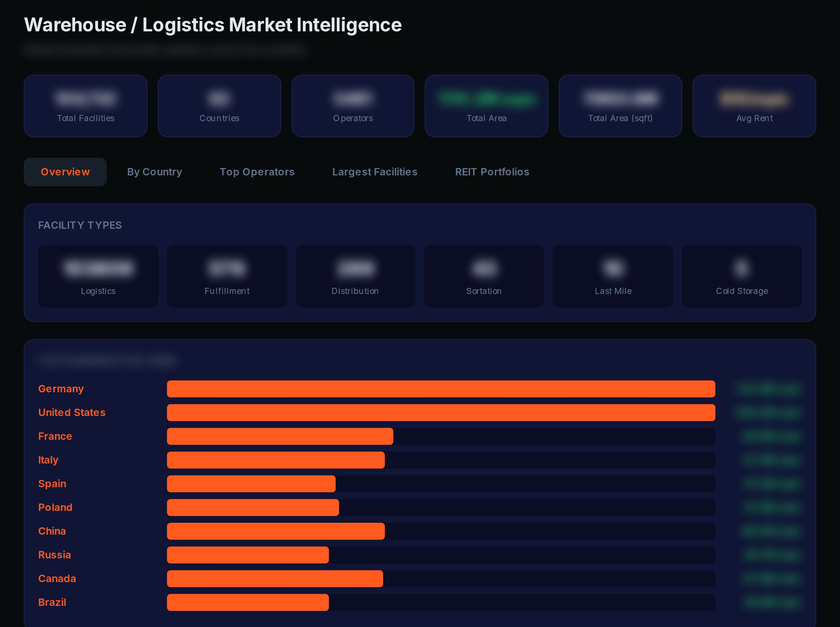Select the Cold Storage facility tile
This screenshot has height=627, width=840.
click(742, 276)
